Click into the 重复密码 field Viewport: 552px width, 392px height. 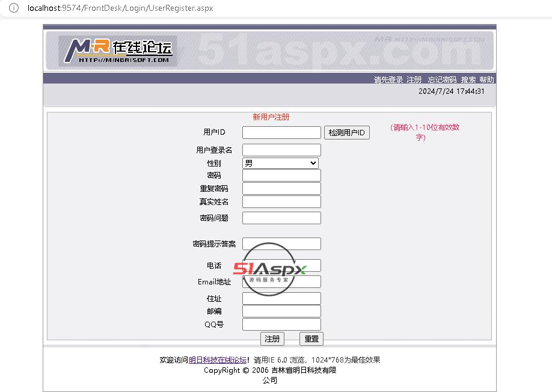point(281,189)
